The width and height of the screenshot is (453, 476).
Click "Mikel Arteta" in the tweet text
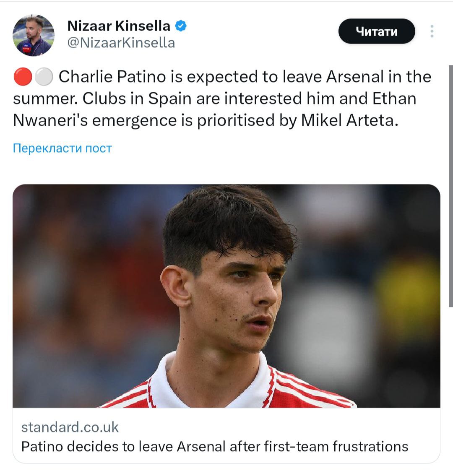pyautogui.click(x=349, y=120)
